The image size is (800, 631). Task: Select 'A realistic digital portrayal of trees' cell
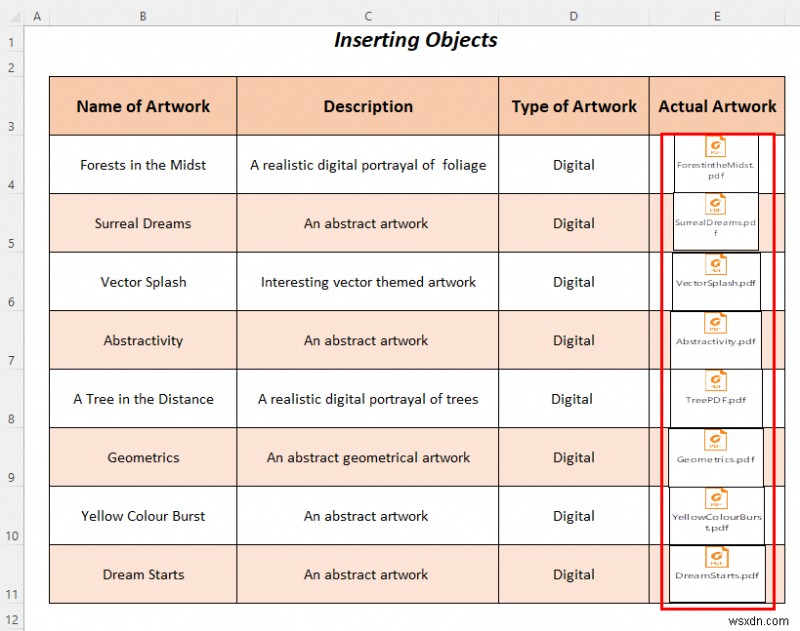click(367, 398)
